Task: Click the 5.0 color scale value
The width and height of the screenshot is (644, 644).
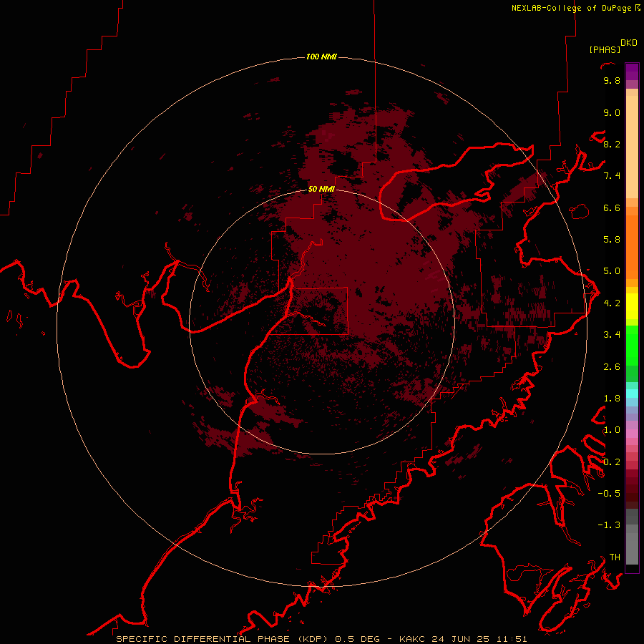Action: click(612, 271)
